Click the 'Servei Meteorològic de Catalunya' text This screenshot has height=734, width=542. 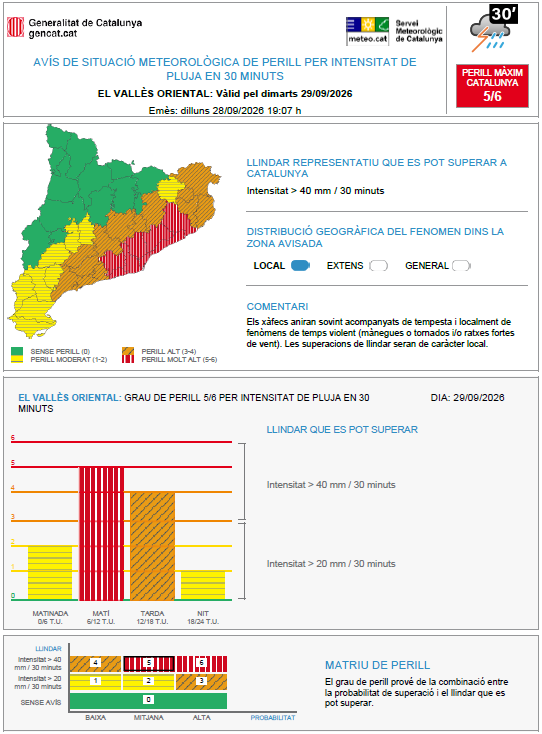click(419, 31)
